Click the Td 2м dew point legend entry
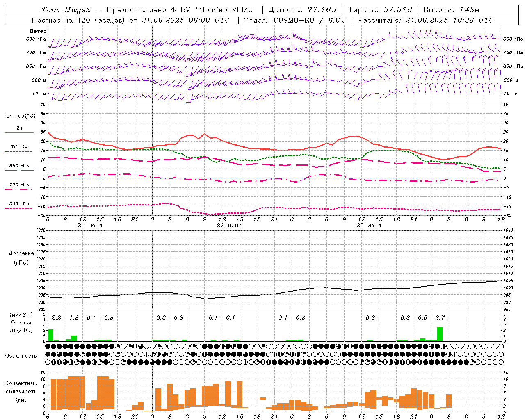 [19, 147]
